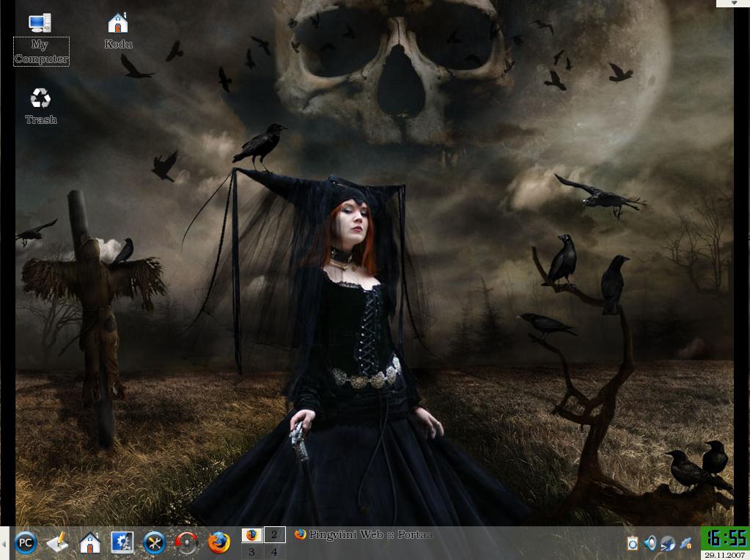Click the 16:55 digital clock

pos(725,538)
